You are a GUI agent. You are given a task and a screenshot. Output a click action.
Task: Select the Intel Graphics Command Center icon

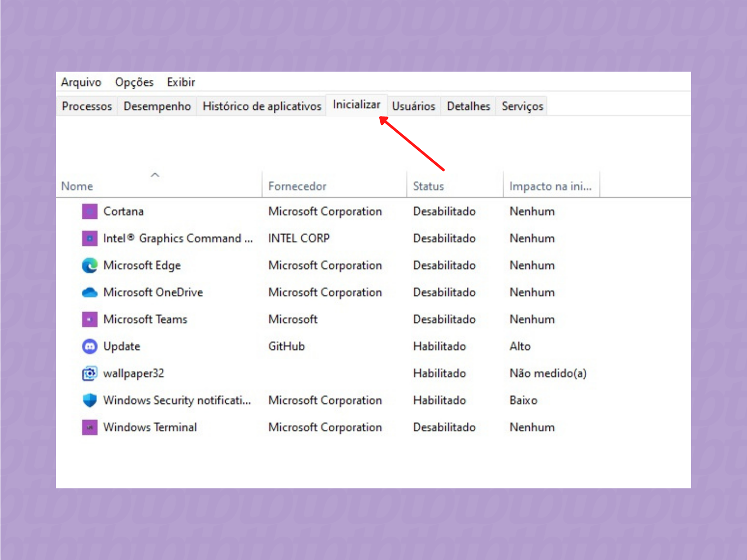point(89,239)
